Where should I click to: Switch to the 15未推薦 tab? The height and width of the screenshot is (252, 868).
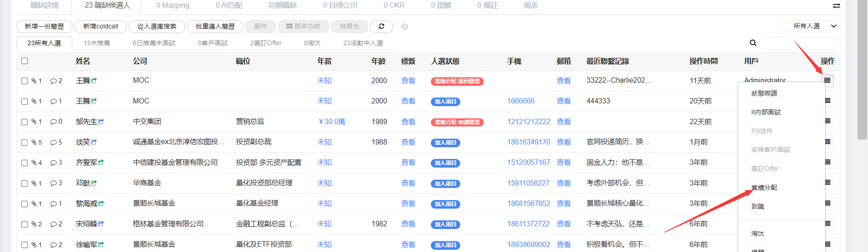coord(97,43)
